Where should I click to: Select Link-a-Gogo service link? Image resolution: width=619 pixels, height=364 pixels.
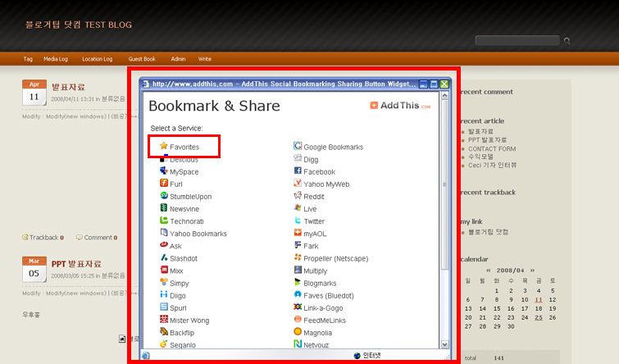click(x=323, y=308)
